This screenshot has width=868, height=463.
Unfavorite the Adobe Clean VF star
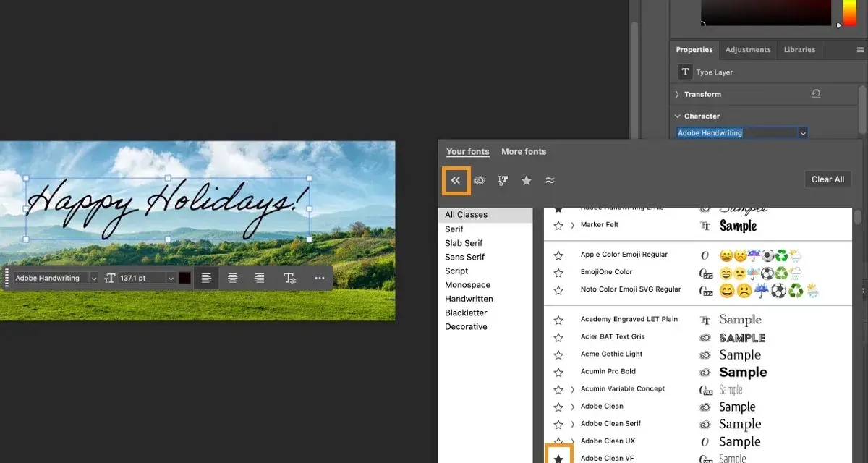558,459
